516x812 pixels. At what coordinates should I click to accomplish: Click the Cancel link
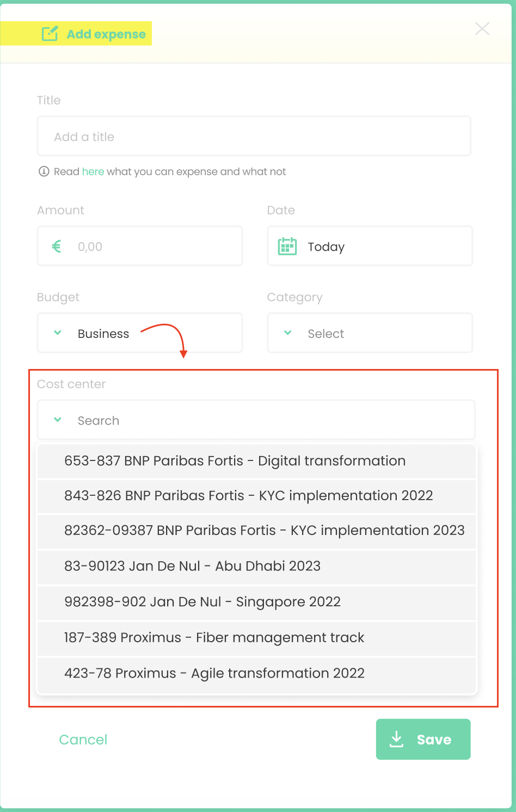coord(83,740)
